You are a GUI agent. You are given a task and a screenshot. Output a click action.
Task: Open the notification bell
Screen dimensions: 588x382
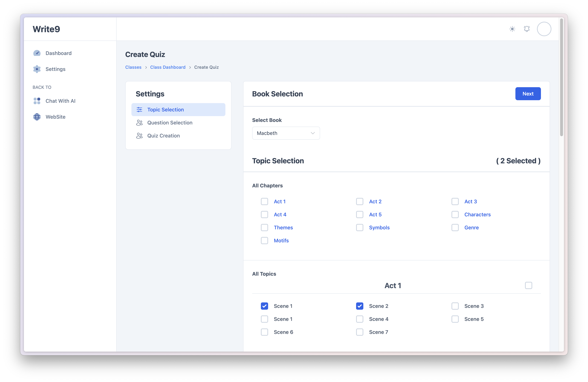[527, 29]
